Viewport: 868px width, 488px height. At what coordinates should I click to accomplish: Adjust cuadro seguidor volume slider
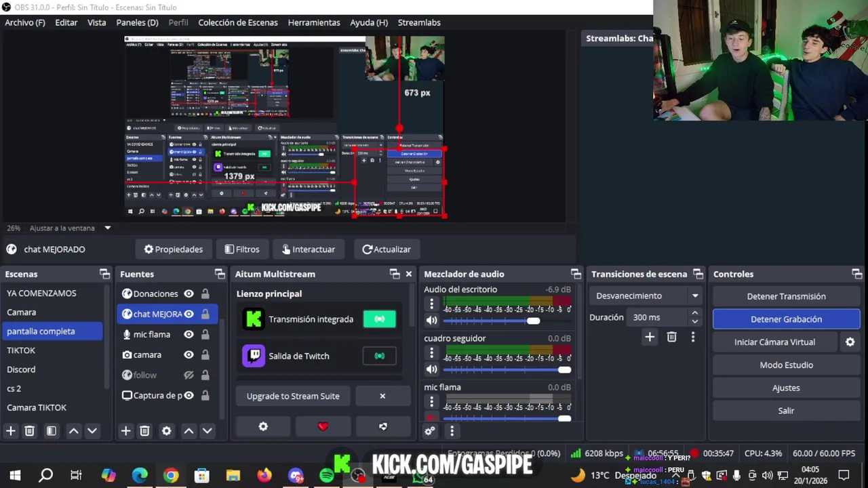coord(507,370)
